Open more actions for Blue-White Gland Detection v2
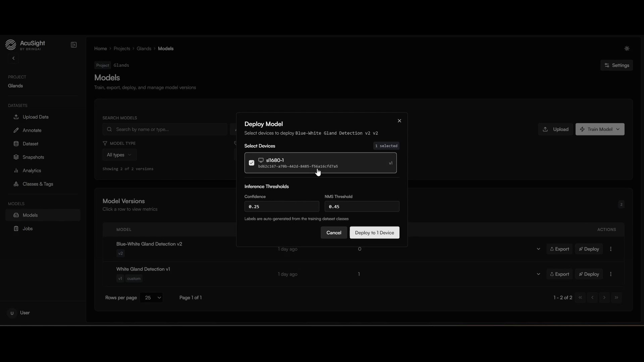 coord(611,249)
